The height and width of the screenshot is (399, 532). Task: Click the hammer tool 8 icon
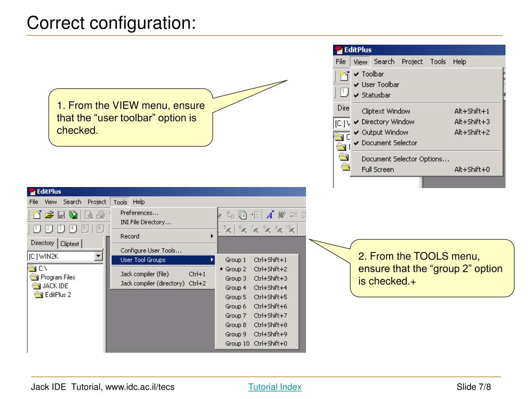pyautogui.click(x=267, y=229)
